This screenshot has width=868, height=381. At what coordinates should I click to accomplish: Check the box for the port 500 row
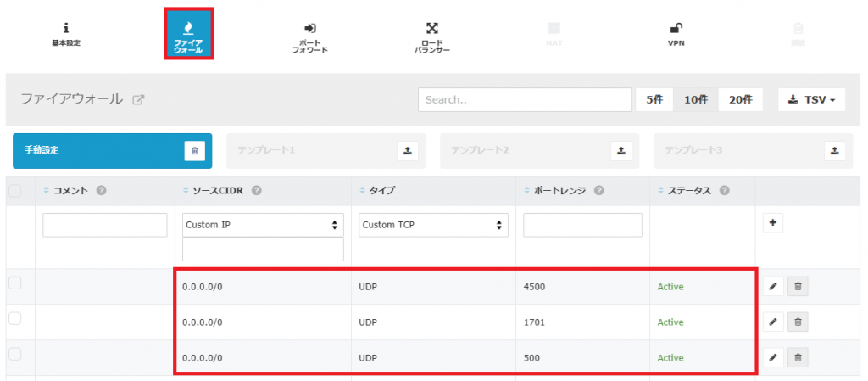point(15,355)
